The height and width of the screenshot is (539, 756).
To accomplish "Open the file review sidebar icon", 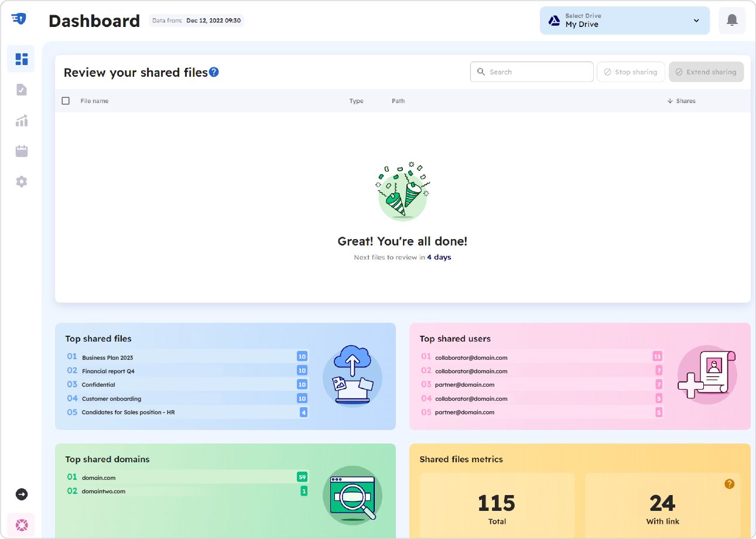I will pos(22,90).
